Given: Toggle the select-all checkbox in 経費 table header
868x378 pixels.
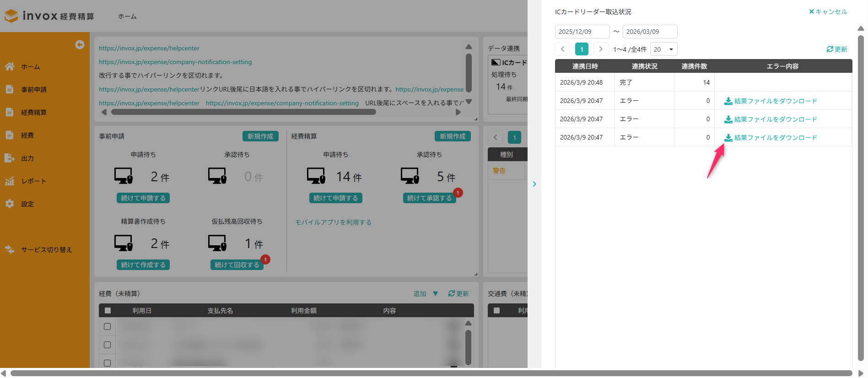Looking at the screenshot, I should coord(108,310).
